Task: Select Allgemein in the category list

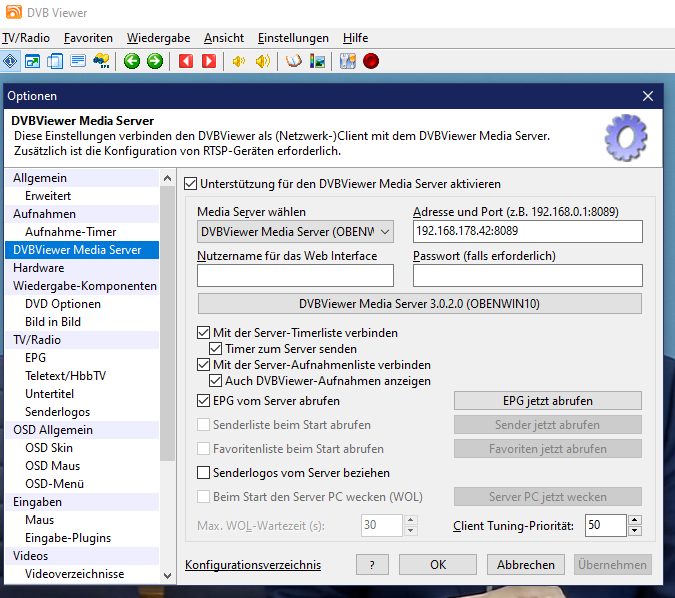Action: tap(82, 178)
